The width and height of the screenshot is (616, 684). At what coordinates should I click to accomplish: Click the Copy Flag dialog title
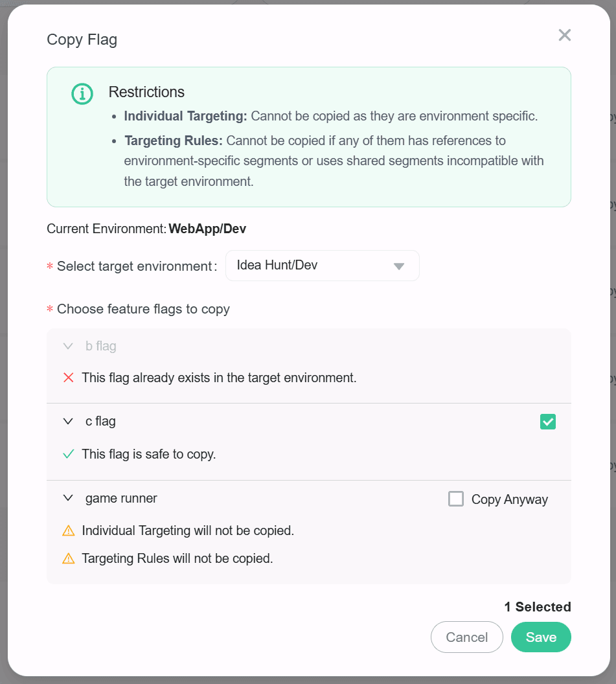82,40
